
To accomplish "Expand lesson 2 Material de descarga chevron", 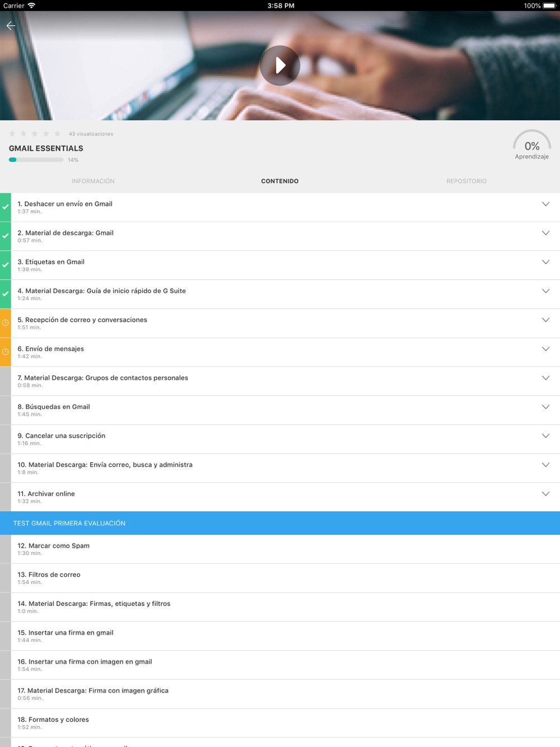I will point(545,233).
